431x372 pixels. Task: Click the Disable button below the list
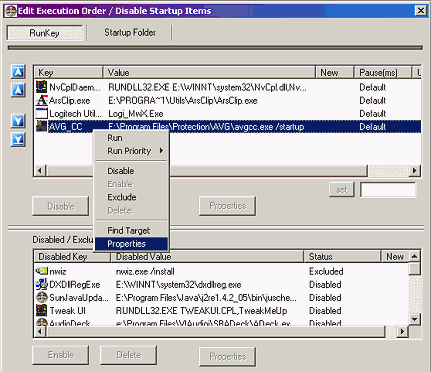(x=61, y=206)
